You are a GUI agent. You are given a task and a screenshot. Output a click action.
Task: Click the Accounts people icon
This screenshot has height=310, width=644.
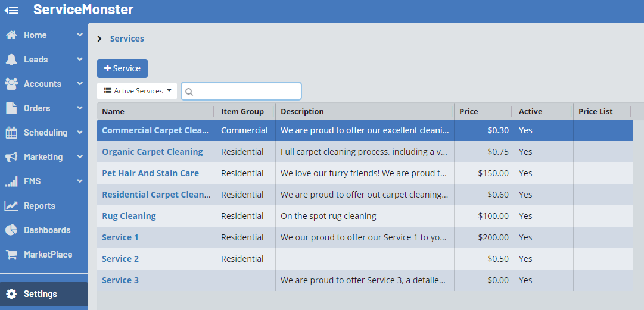coord(11,84)
